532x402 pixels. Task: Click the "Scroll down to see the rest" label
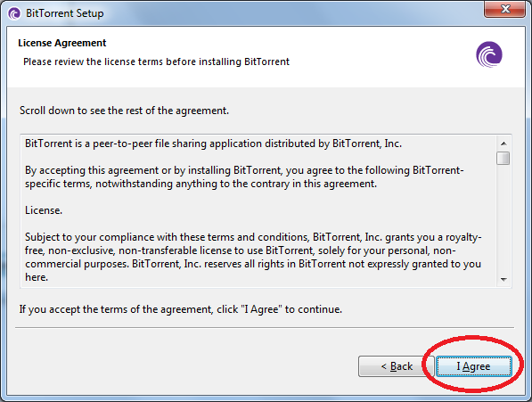(124, 111)
